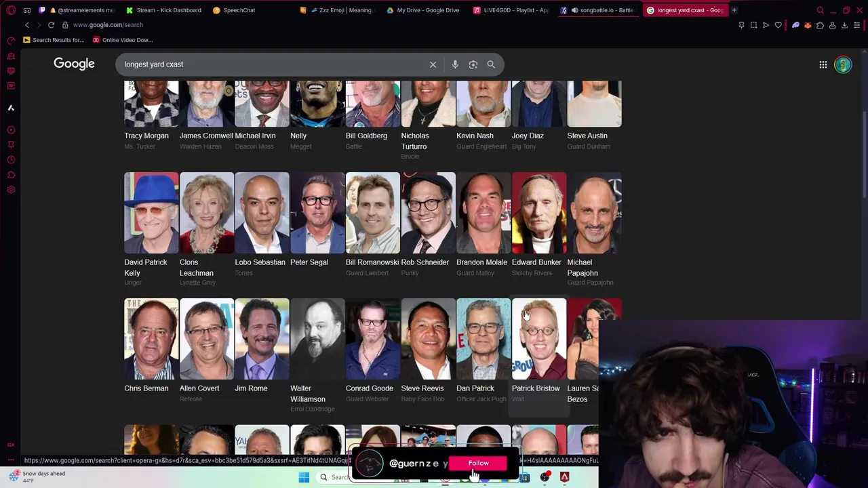The width and height of the screenshot is (868, 488).
Task: Click the Follow button on the overlay
Action: pyautogui.click(x=478, y=463)
